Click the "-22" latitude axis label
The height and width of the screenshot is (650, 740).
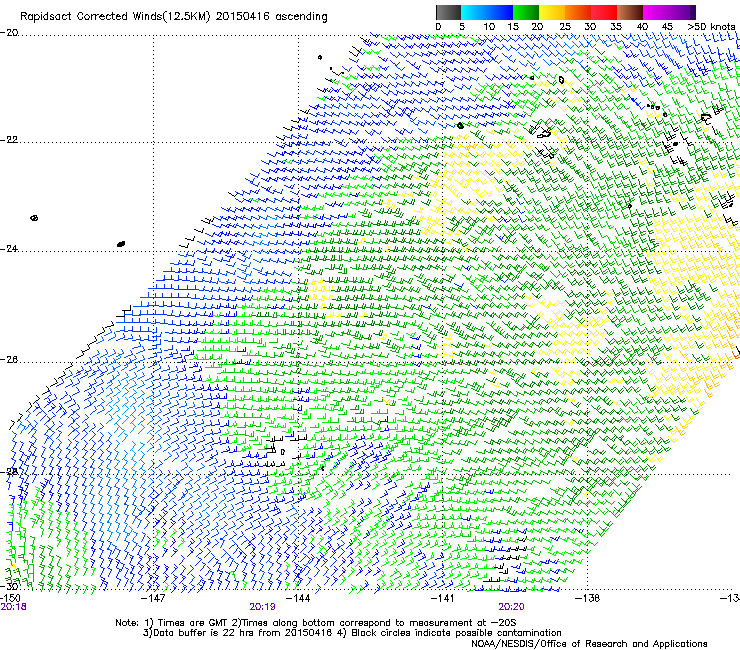(9, 140)
